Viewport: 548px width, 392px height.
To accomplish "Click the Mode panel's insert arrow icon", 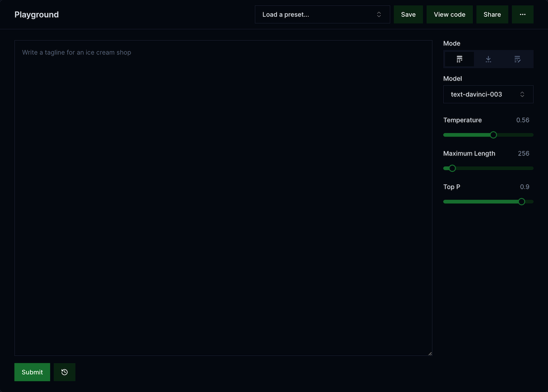I will [x=488, y=59].
